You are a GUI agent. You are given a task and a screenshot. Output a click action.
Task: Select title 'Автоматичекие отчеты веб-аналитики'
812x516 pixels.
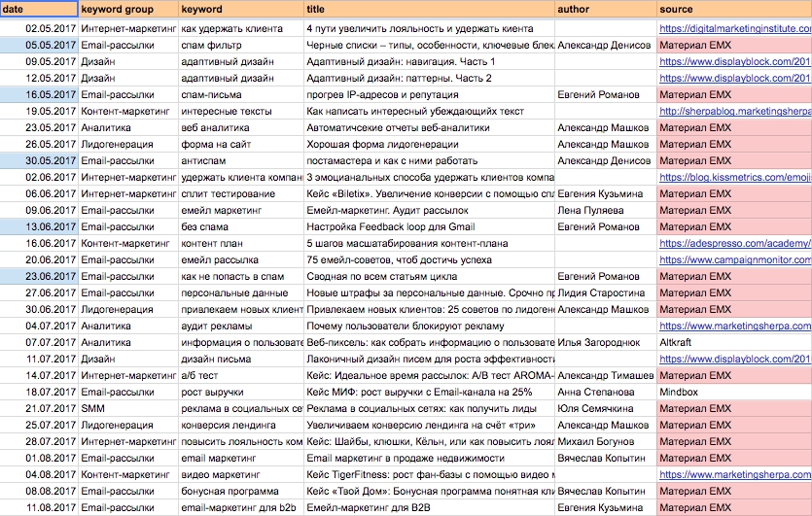429,128
